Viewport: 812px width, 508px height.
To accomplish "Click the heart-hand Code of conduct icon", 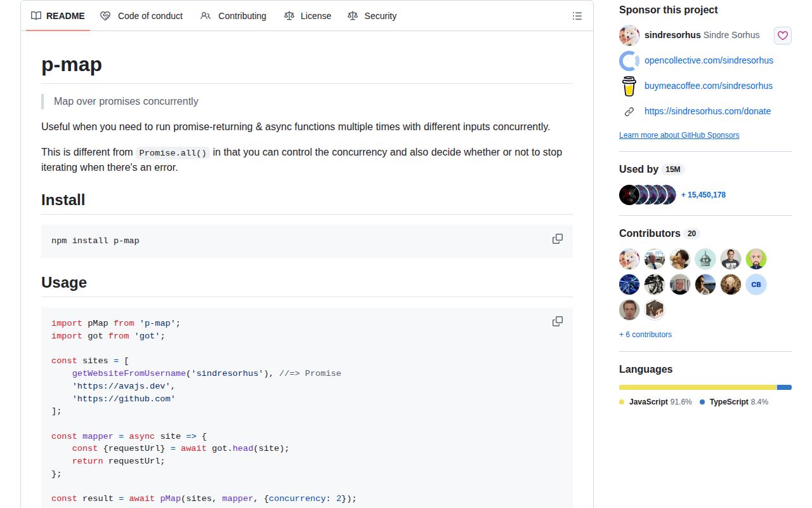I will pos(105,16).
